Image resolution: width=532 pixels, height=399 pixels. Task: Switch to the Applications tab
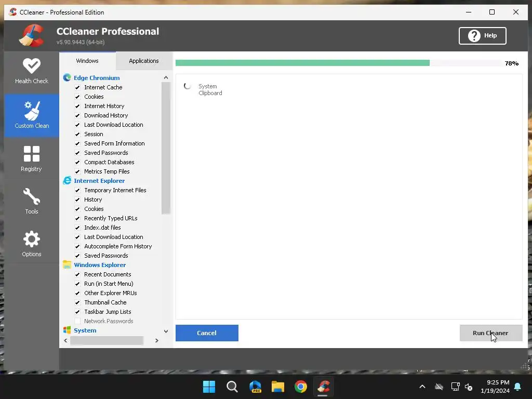(144, 61)
